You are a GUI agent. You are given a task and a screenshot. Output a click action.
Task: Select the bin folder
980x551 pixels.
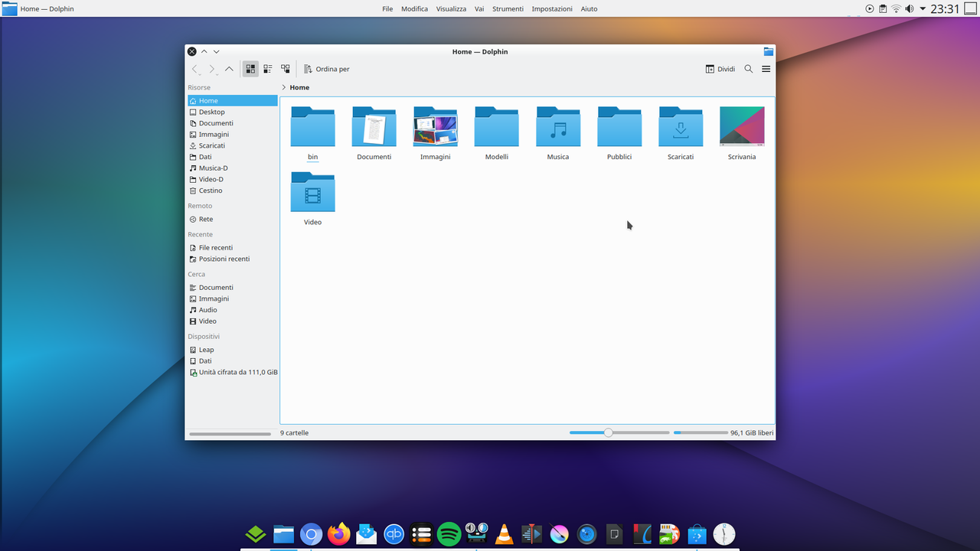click(312, 127)
